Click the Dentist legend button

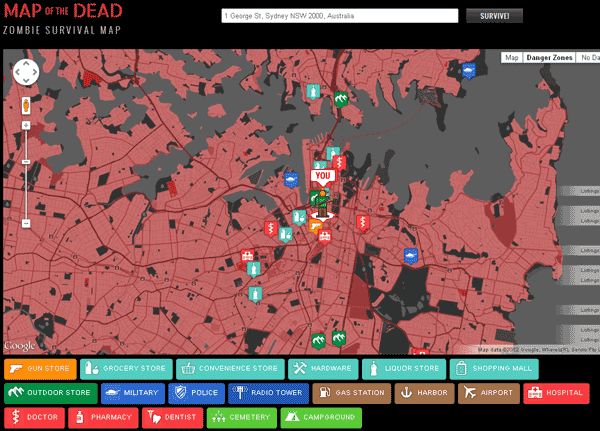tap(173, 418)
